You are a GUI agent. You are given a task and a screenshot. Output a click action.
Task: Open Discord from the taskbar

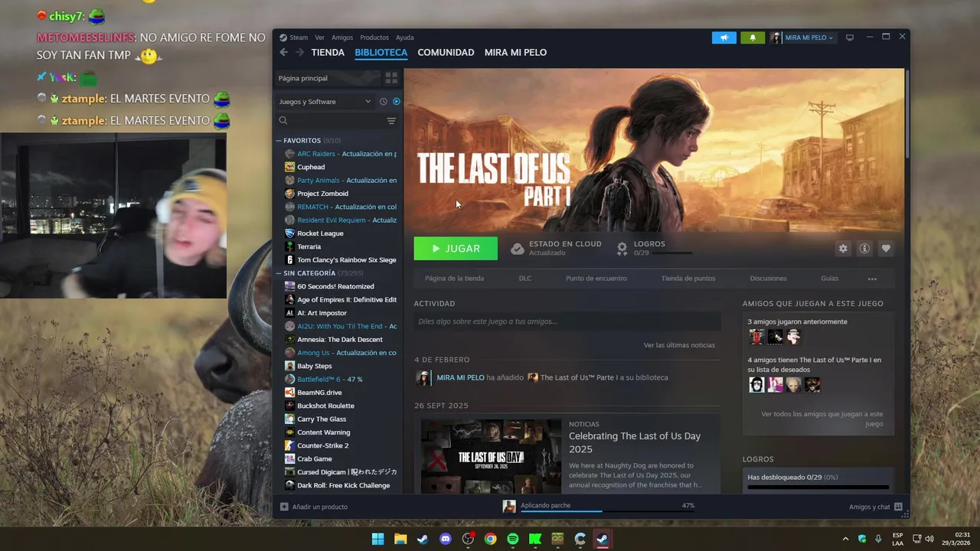click(446, 539)
